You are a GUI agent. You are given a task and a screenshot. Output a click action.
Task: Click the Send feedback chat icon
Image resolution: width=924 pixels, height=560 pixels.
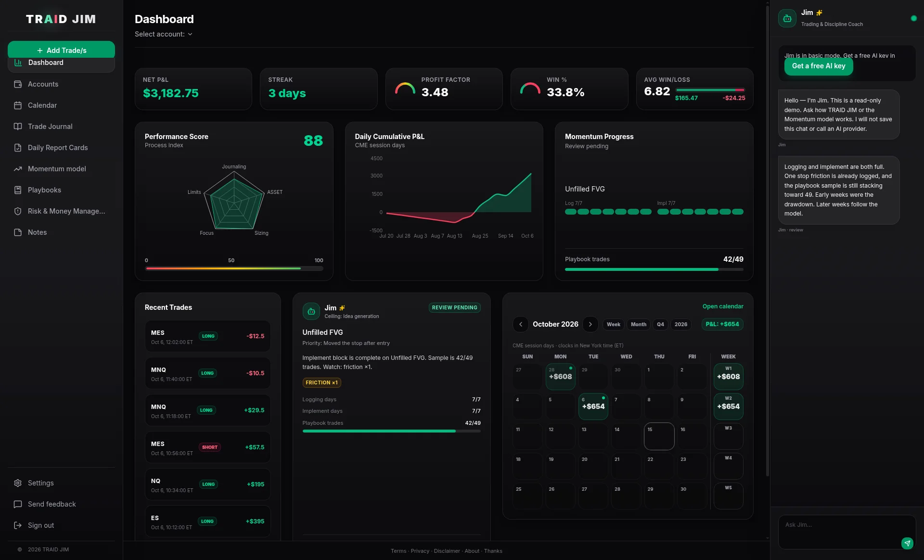[x=18, y=504]
